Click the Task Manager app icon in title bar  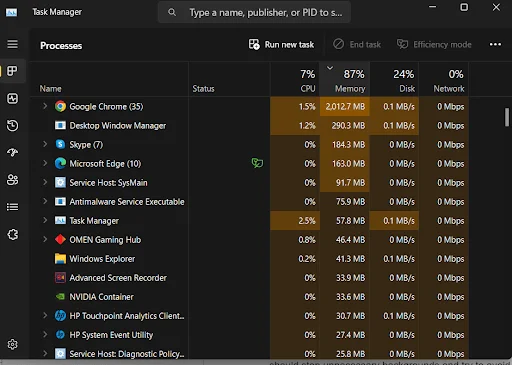[11, 13]
